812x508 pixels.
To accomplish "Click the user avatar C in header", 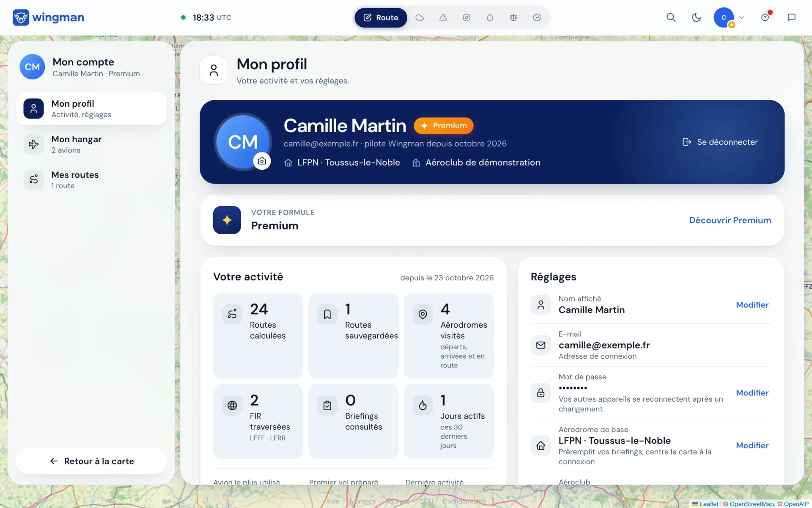I will point(724,18).
